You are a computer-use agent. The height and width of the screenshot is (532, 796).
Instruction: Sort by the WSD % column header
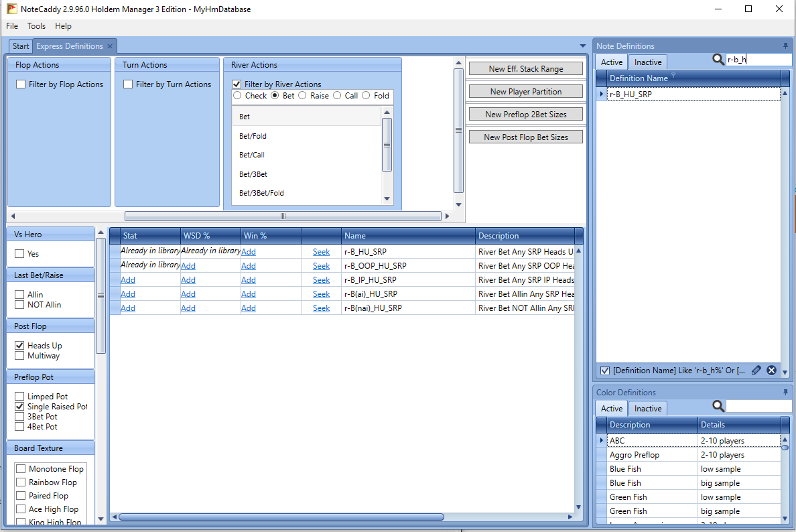pyautogui.click(x=210, y=236)
